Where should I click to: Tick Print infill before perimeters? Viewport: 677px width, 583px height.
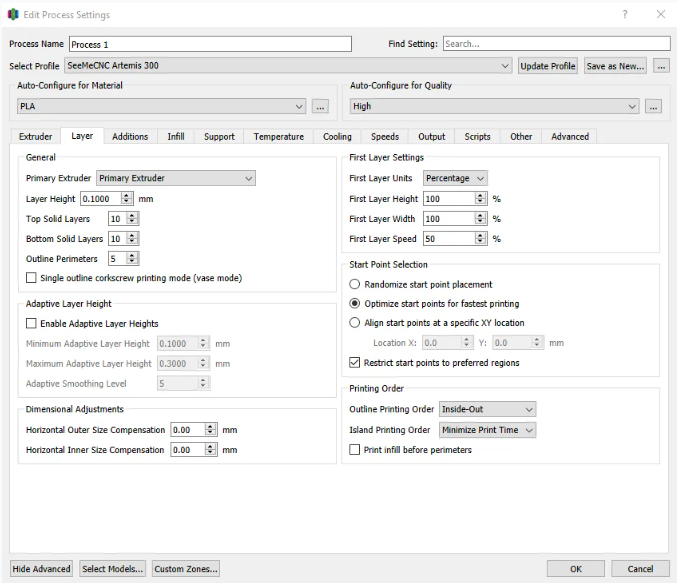tap(354, 450)
